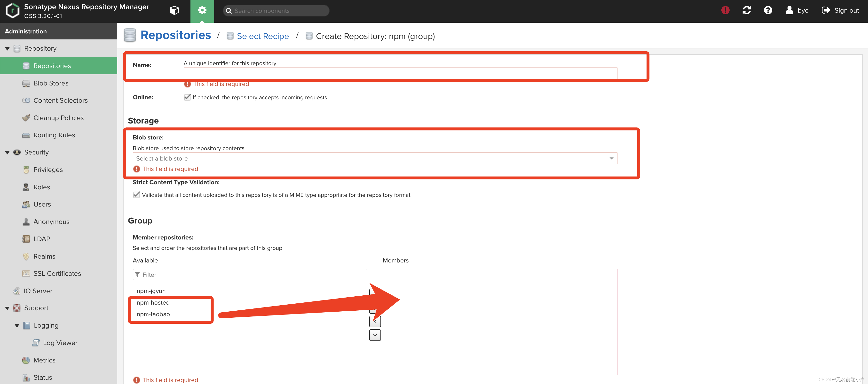
Task: Click the red system alert icon
Action: (x=725, y=10)
